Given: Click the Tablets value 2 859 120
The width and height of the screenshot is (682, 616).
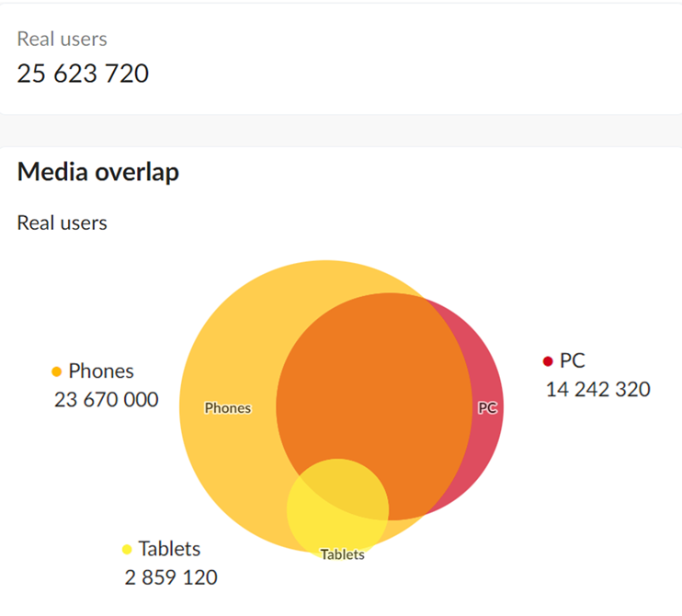Looking at the screenshot, I should [171, 577].
